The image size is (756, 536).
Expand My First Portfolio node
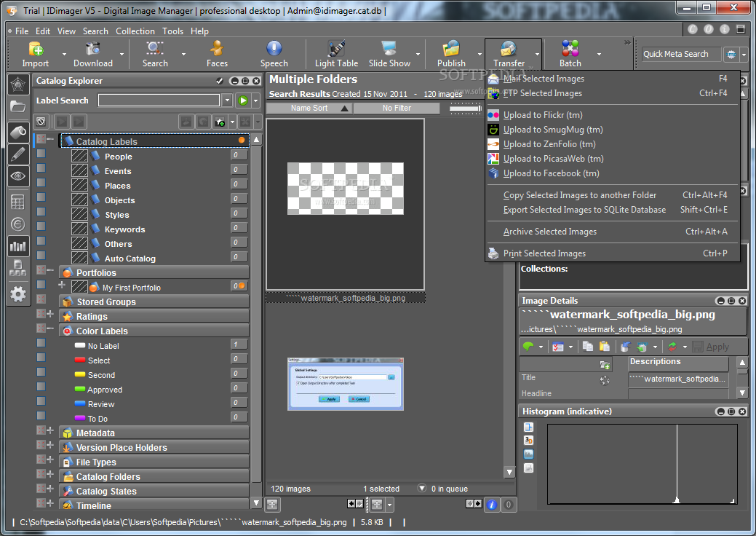(x=62, y=285)
